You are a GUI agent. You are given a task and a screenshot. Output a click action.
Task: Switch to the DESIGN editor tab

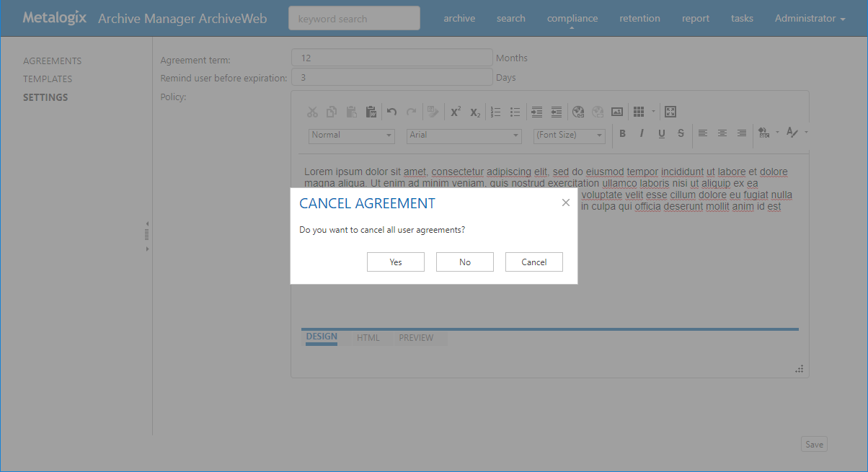coord(322,337)
